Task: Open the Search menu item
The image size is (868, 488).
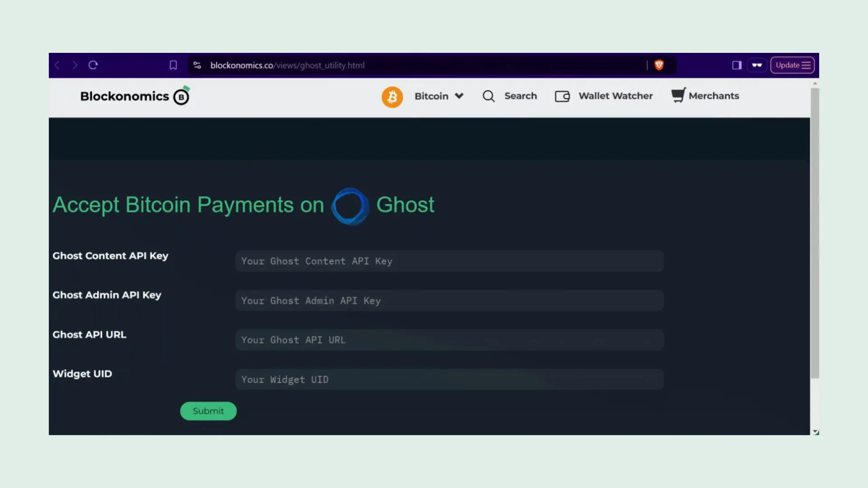Action: pyautogui.click(x=520, y=96)
